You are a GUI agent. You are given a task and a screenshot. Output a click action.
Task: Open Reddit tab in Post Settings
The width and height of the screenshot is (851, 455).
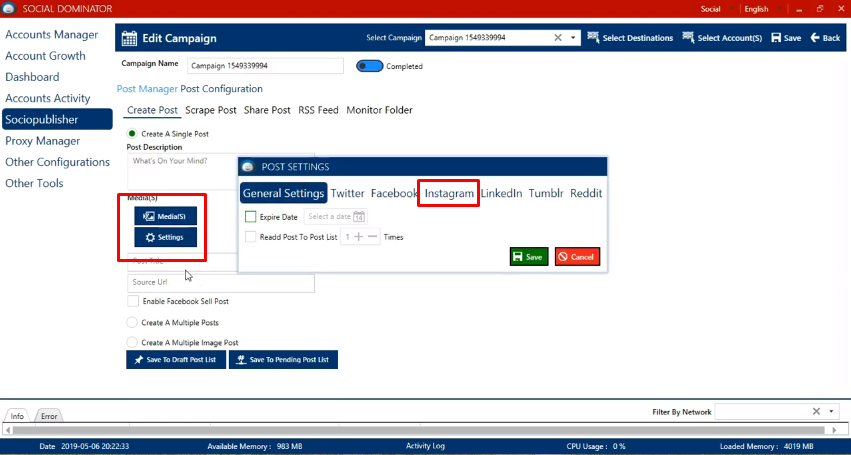coord(586,193)
